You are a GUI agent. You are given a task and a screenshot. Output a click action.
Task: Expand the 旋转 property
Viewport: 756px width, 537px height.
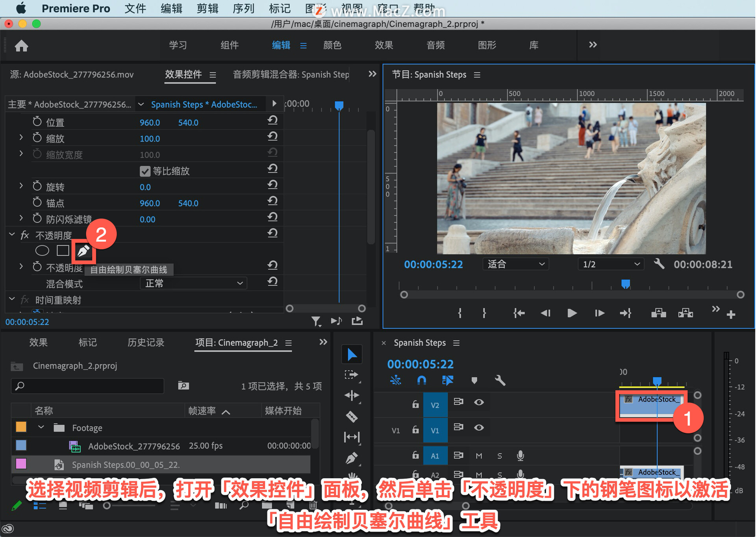[21, 186]
